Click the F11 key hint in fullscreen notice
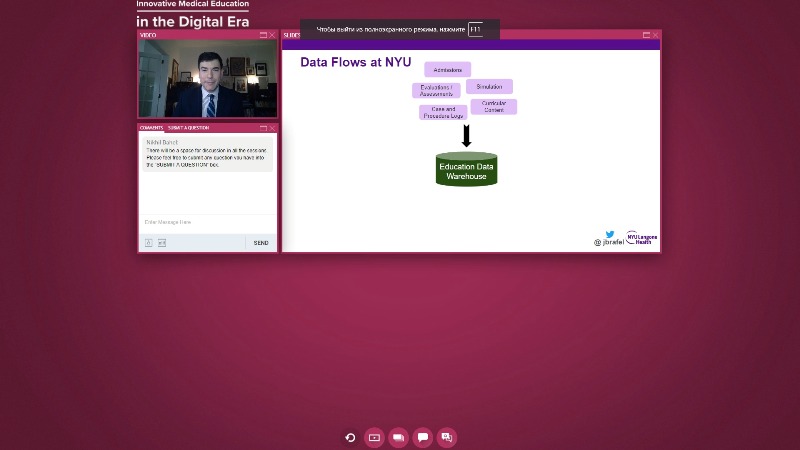The image size is (800, 450). pos(475,30)
